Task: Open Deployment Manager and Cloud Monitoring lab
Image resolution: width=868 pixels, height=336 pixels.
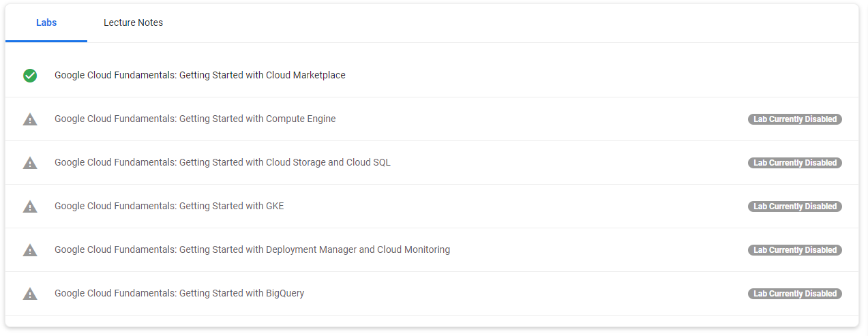Action: pos(252,249)
